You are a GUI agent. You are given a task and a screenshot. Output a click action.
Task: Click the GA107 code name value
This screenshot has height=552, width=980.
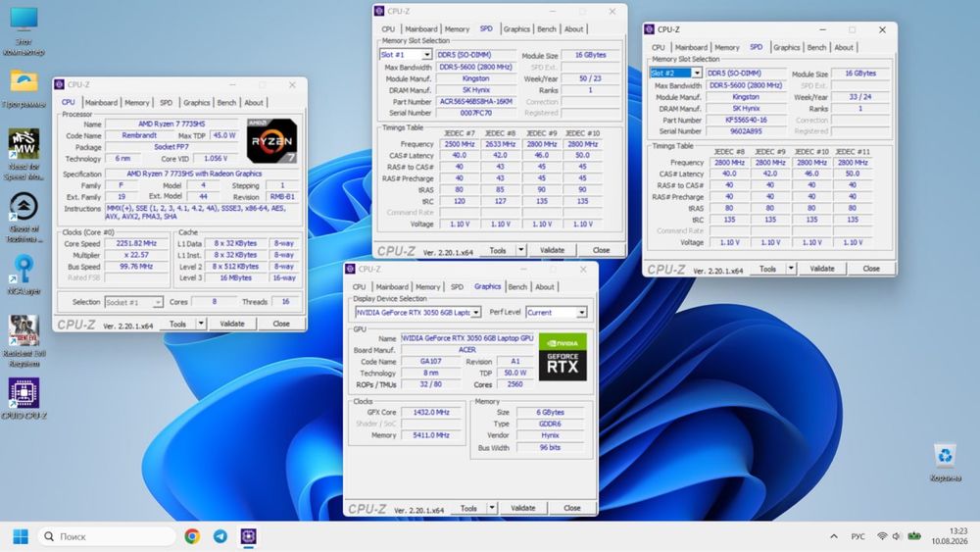[430, 362]
